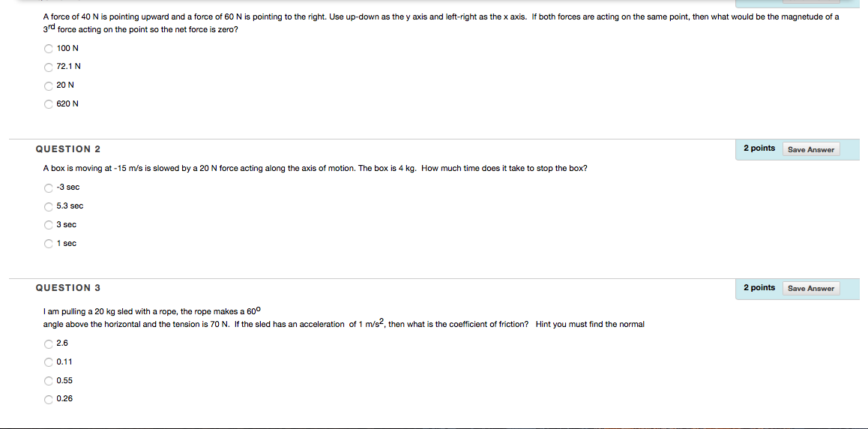Click the 2 points label of Question 3
The height and width of the screenshot is (429, 868).
(759, 287)
